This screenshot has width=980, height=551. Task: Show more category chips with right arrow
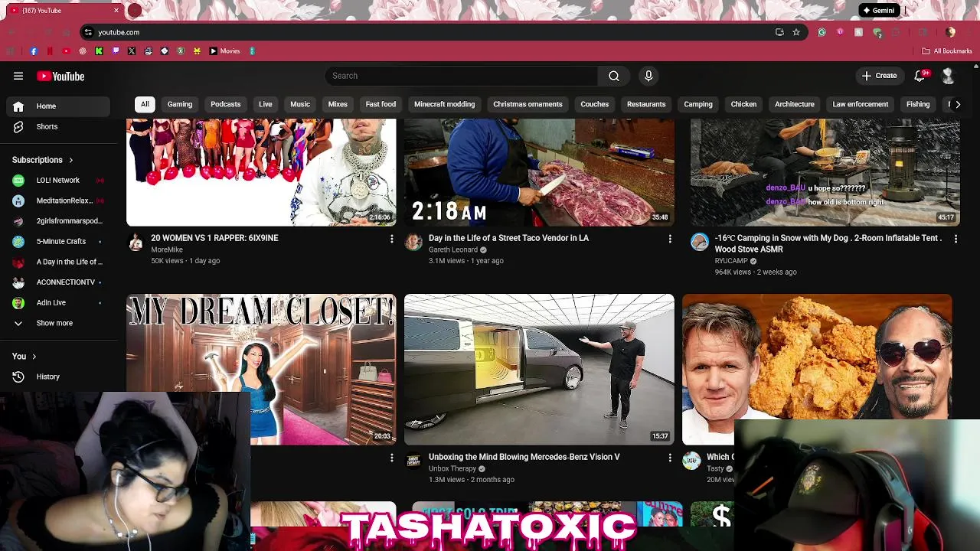957,104
